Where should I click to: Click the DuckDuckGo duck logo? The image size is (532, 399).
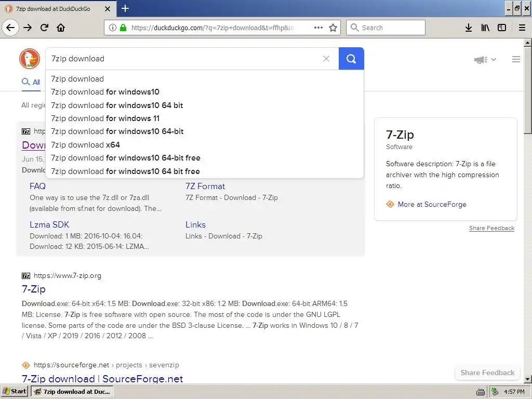[30, 59]
